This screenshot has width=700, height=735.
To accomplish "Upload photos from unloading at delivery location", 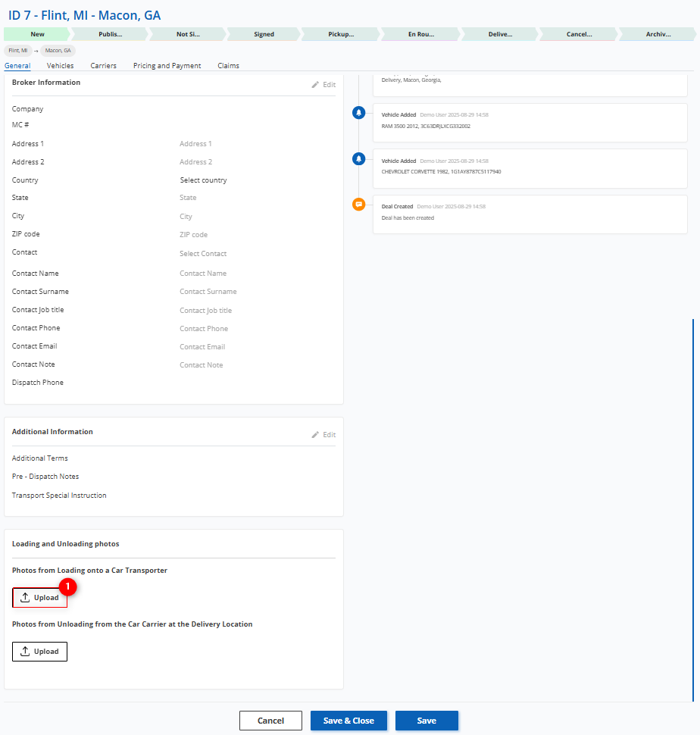I will coord(40,652).
